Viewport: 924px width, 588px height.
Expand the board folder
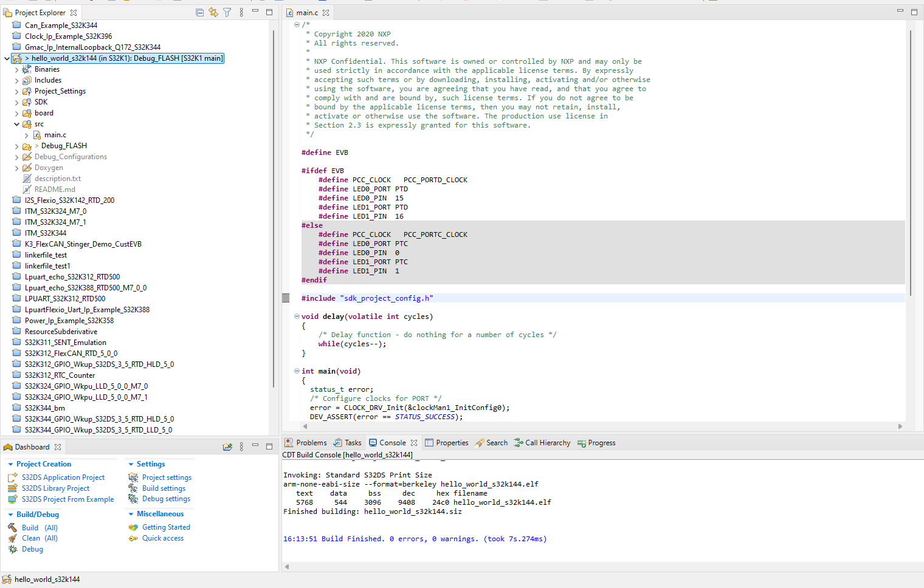16,113
